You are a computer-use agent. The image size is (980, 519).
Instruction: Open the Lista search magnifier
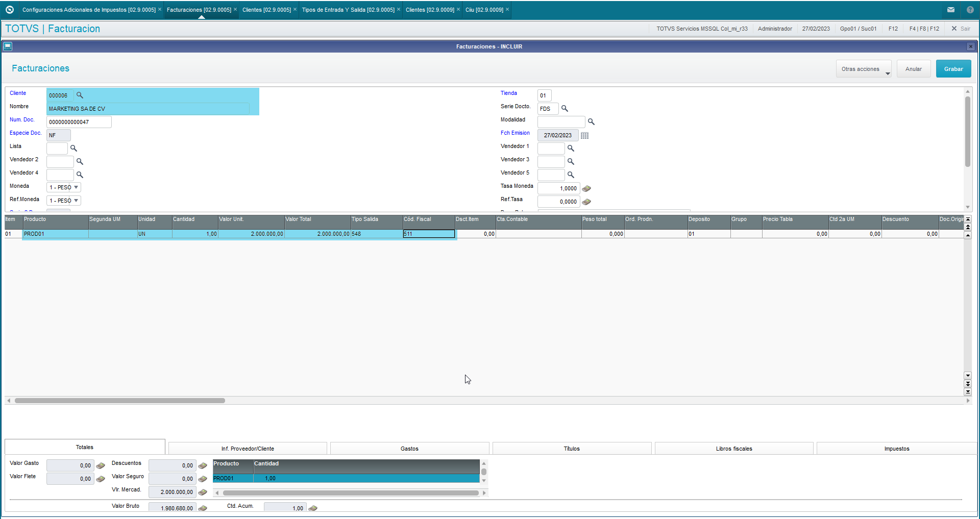tap(73, 149)
